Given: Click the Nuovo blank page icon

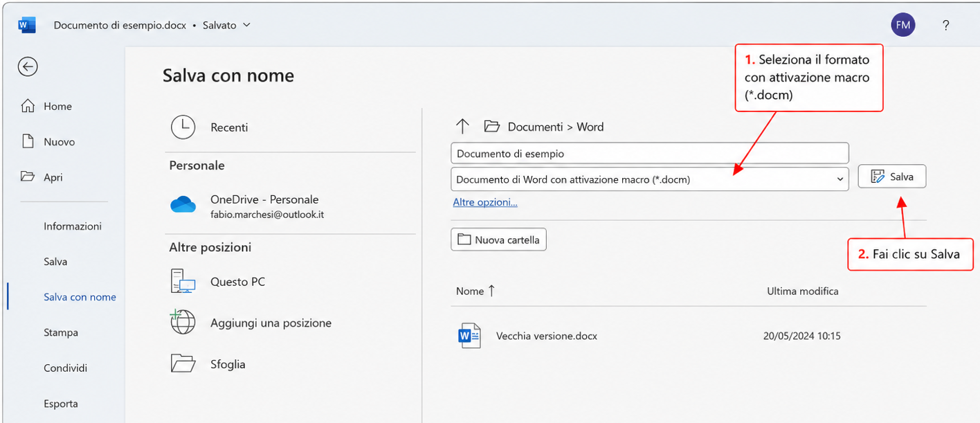Looking at the screenshot, I should coord(28,141).
